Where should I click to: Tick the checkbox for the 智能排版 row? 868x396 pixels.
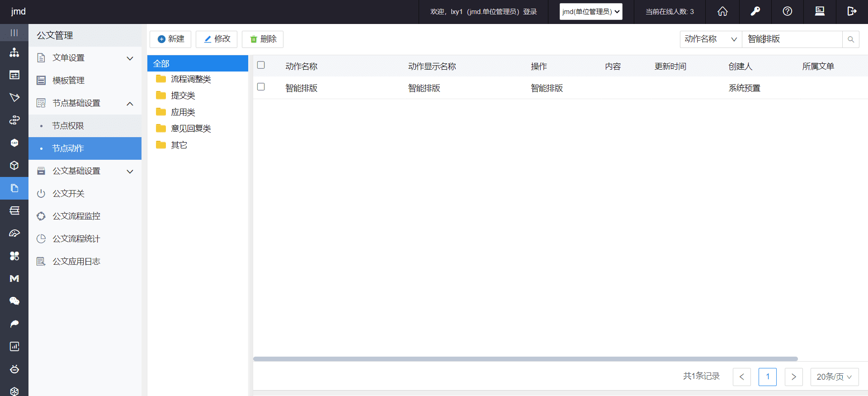pos(261,87)
